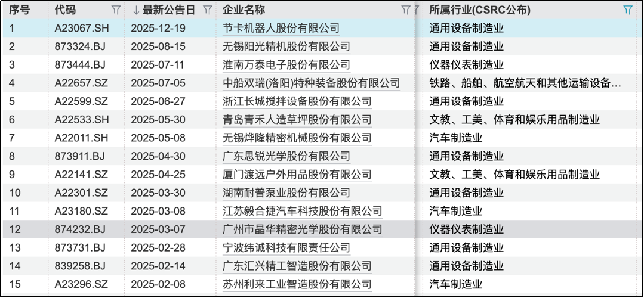Click the 序号 column header

click(x=19, y=10)
